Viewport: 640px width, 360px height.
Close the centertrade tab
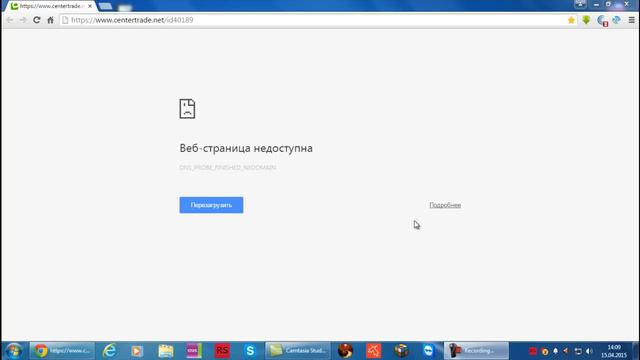click(x=90, y=6)
